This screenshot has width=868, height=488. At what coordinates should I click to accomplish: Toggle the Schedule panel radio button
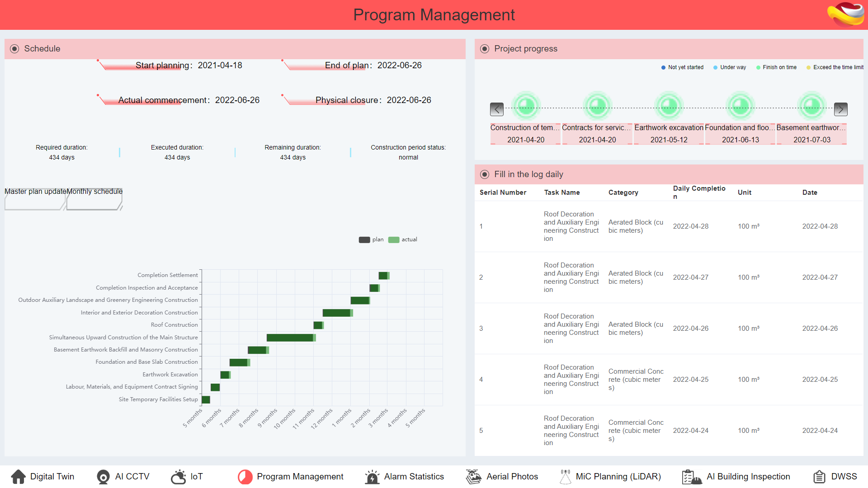point(14,49)
